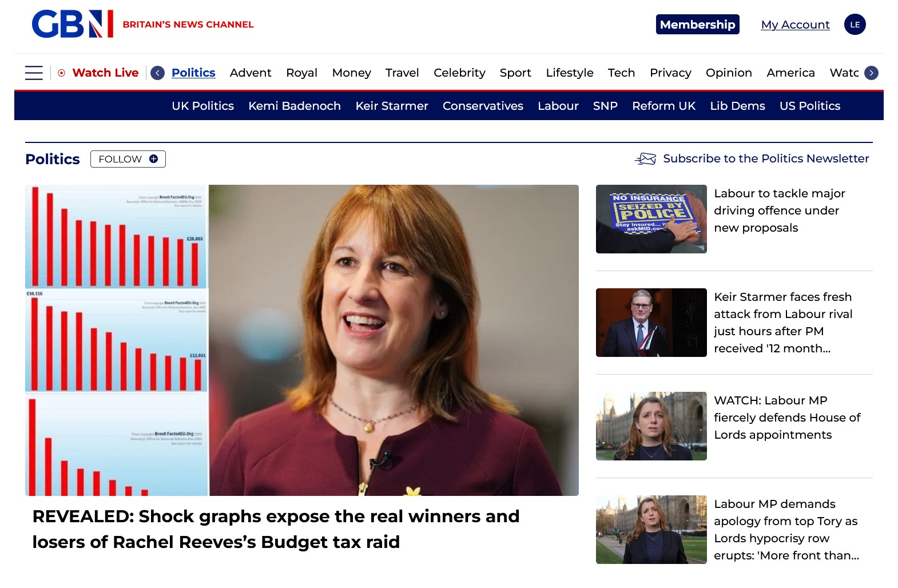Click Watch Live link
This screenshot has height=588, width=898.
pos(105,73)
